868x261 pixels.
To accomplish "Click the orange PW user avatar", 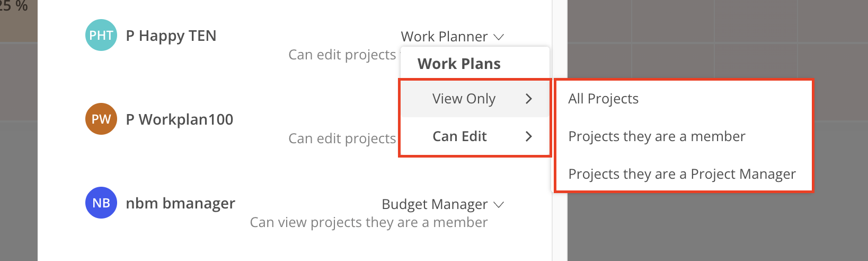I will pyautogui.click(x=101, y=119).
